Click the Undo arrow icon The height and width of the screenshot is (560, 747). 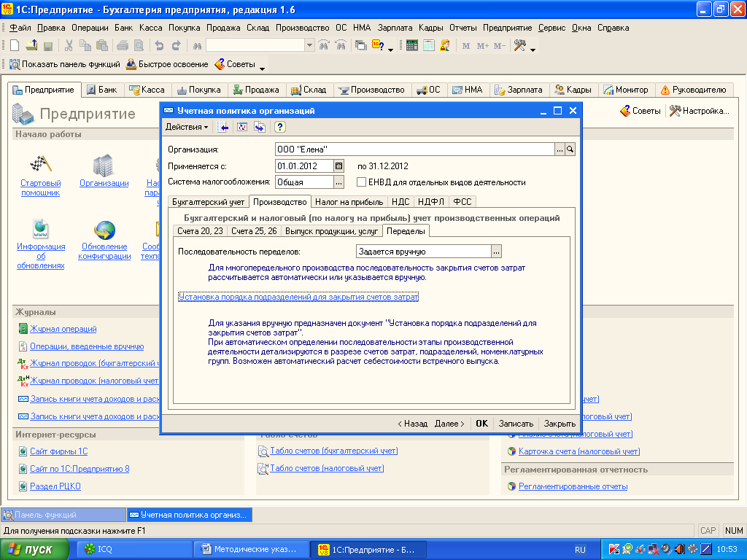pos(159,46)
